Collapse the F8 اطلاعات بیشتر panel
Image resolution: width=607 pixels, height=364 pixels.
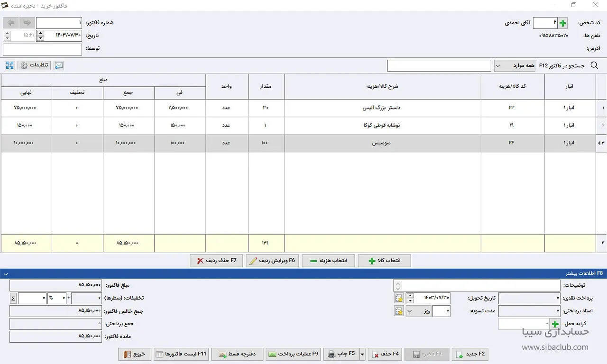(5, 273)
